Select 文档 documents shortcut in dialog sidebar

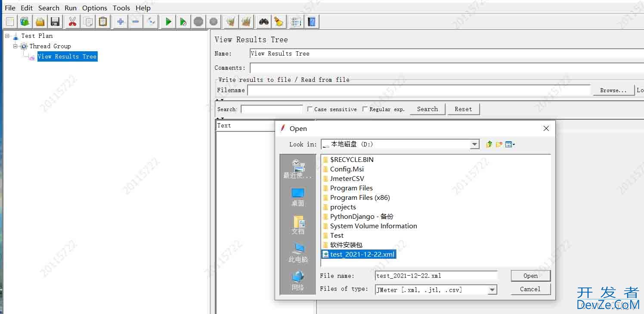(x=297, y=225)
